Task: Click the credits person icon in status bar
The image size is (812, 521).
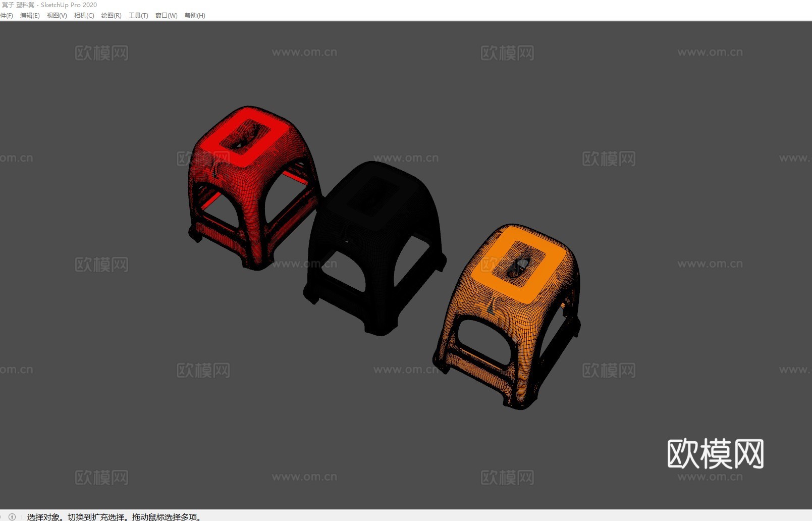Action: (12, 516)
